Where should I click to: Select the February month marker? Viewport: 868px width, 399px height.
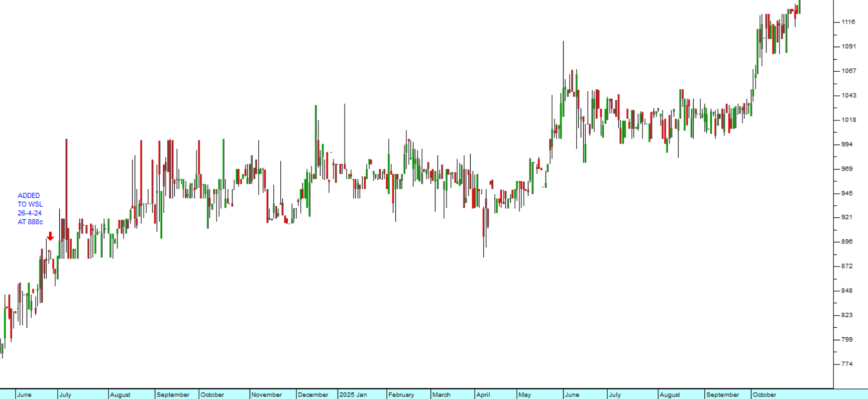(401, 395)
